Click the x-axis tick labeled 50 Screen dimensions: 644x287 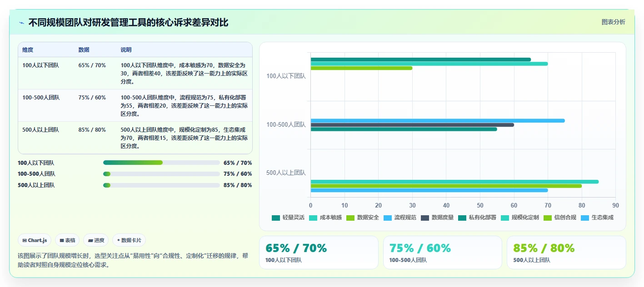click(480, 206)
